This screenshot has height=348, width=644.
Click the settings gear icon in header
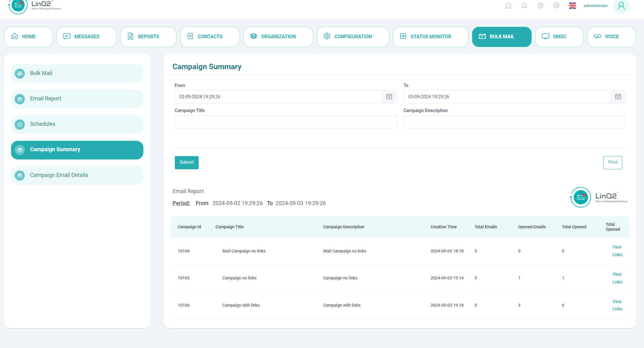[556, 6]
